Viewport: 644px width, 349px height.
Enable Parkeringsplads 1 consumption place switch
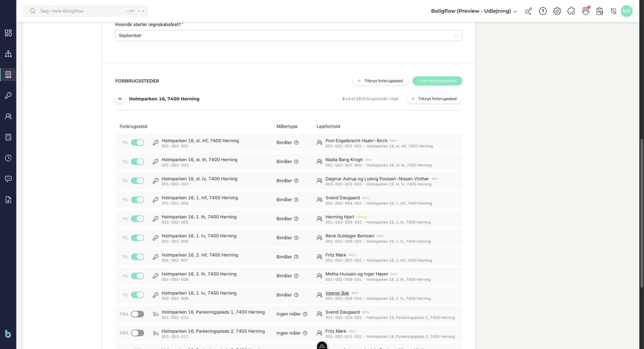click(138, 314)
